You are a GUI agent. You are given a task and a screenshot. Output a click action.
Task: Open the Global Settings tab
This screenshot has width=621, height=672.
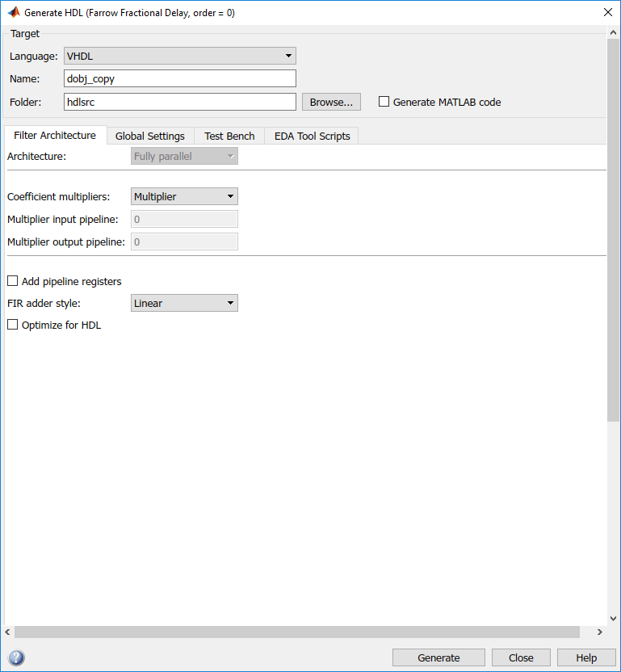(150, 136)
